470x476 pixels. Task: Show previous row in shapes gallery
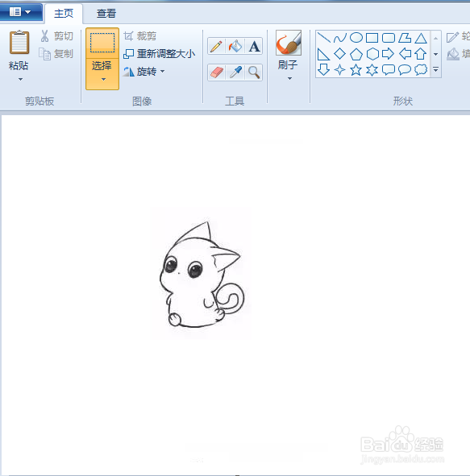tap(435, 38)
